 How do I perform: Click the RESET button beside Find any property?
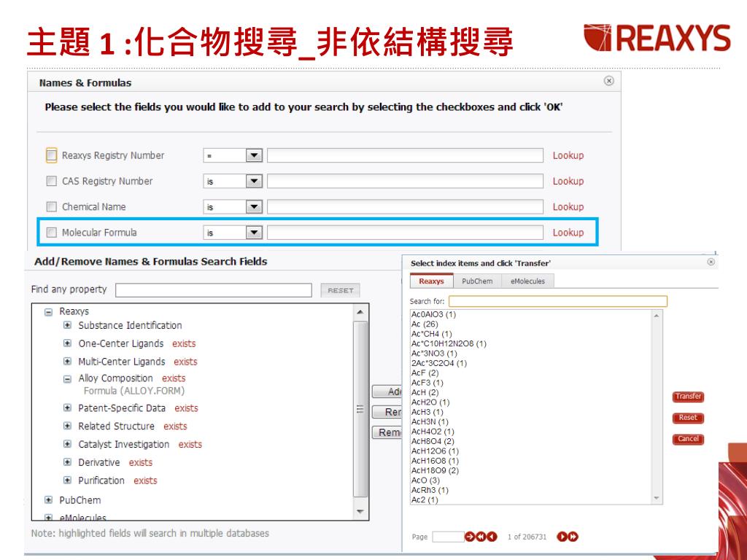[x=340, y=290]
